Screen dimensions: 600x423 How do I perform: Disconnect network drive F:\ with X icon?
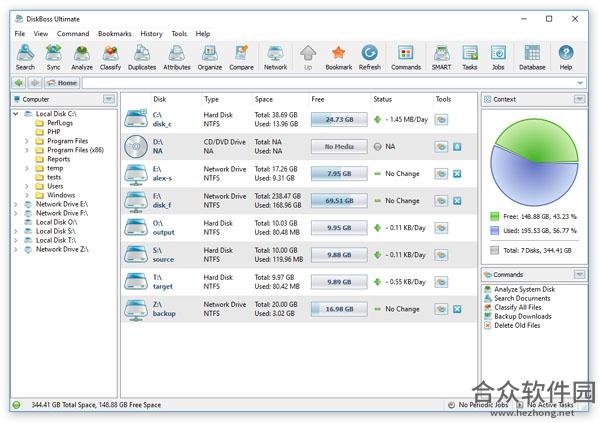[457, 201]
